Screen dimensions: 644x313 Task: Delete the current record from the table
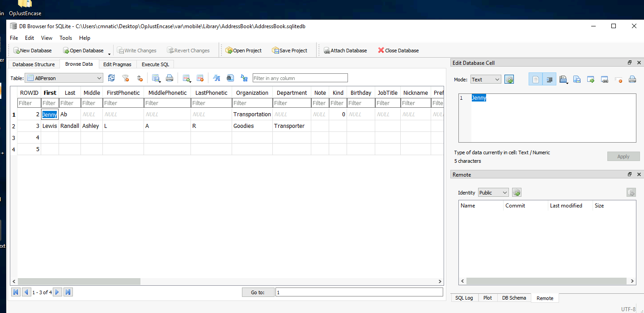[x=200, y=78]
